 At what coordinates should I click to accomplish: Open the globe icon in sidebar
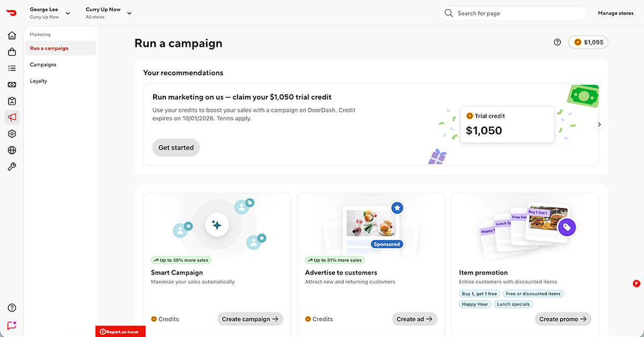pyautogui.click(x=12, y=150)
